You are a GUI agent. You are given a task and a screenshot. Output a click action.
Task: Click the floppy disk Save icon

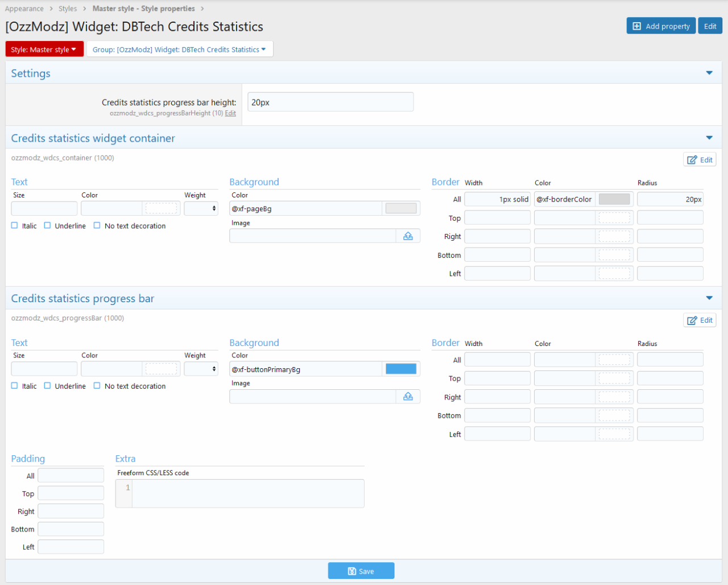click(352, 571)
